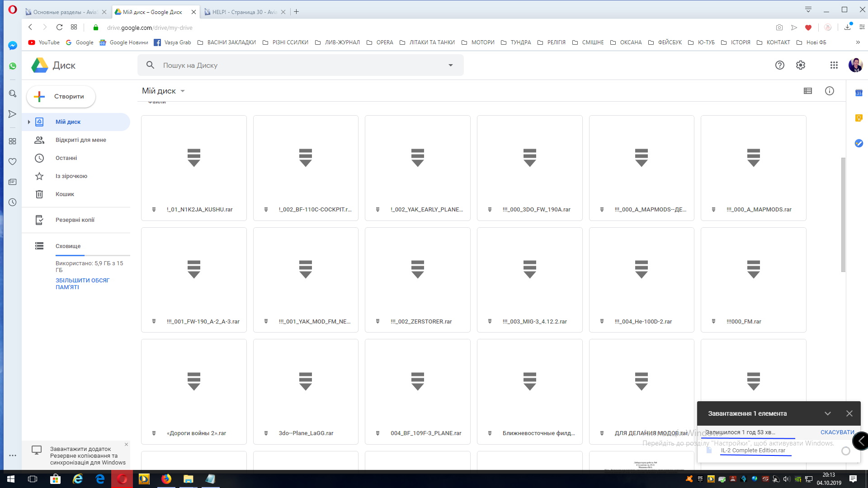Open Google Calendar side panel icon
Screen dimensions: 868x488
(x=859, y=93)
